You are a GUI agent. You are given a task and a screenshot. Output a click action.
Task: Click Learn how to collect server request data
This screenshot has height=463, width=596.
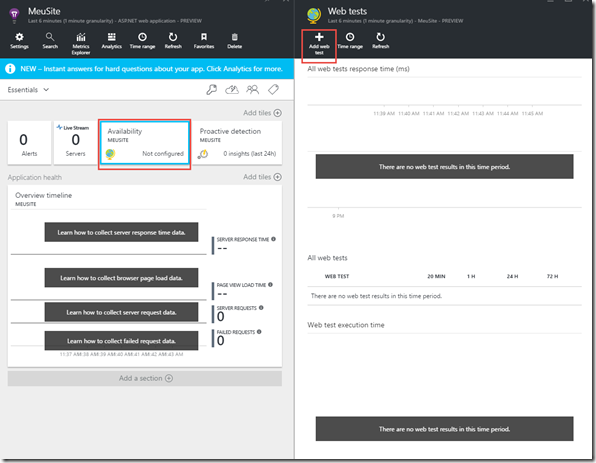click(x=121, y=312)
